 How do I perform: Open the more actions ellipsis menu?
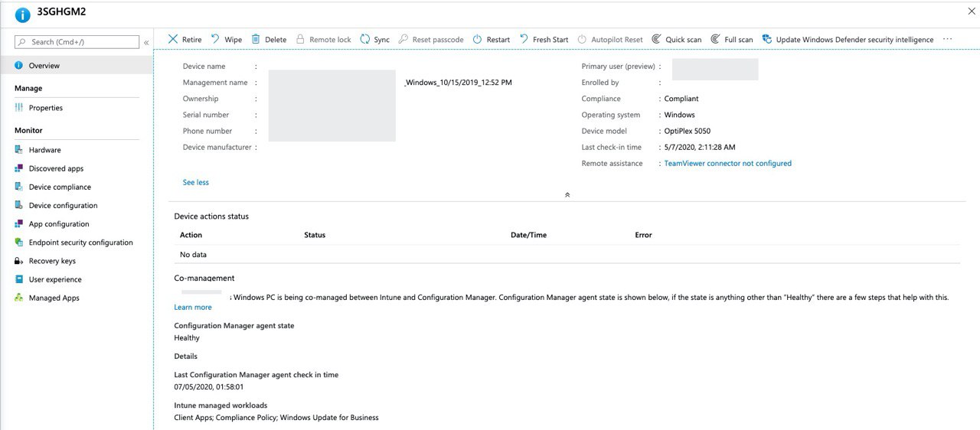click(x=948, y=39)
